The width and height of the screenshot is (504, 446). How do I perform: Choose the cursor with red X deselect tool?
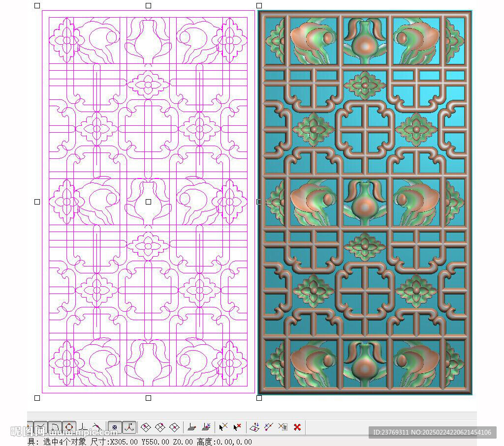[x=237, y=427]
